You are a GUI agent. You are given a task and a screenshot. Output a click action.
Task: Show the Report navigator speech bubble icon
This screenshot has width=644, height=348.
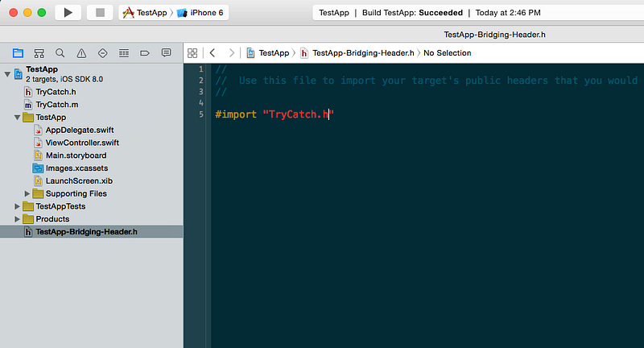tap(166, 52)
